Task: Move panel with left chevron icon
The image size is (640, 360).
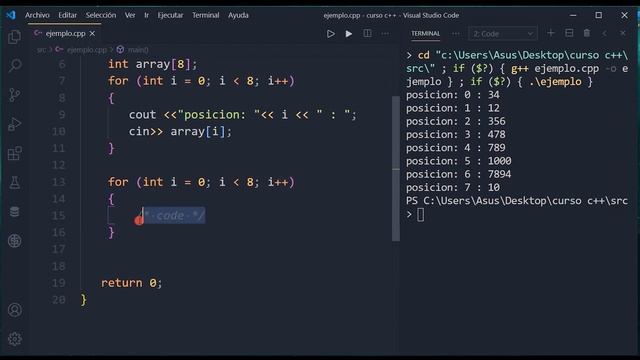Action: click(604, 33)
